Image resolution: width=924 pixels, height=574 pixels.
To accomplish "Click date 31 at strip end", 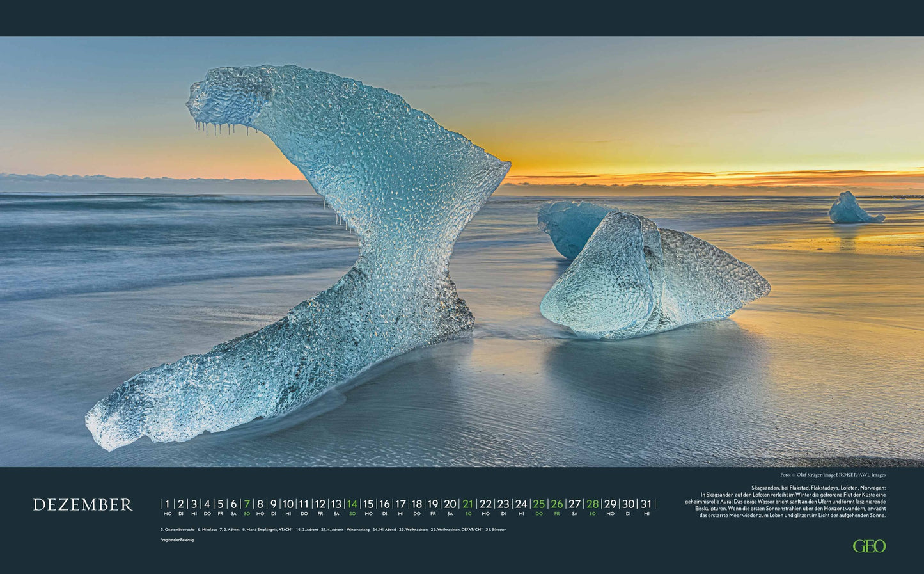I will coord(646,504).
